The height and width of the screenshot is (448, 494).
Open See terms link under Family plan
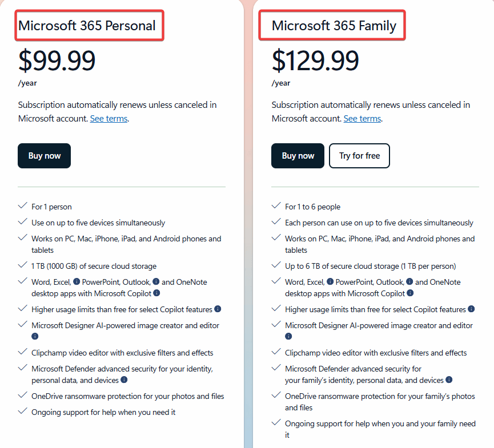[362, 119]
